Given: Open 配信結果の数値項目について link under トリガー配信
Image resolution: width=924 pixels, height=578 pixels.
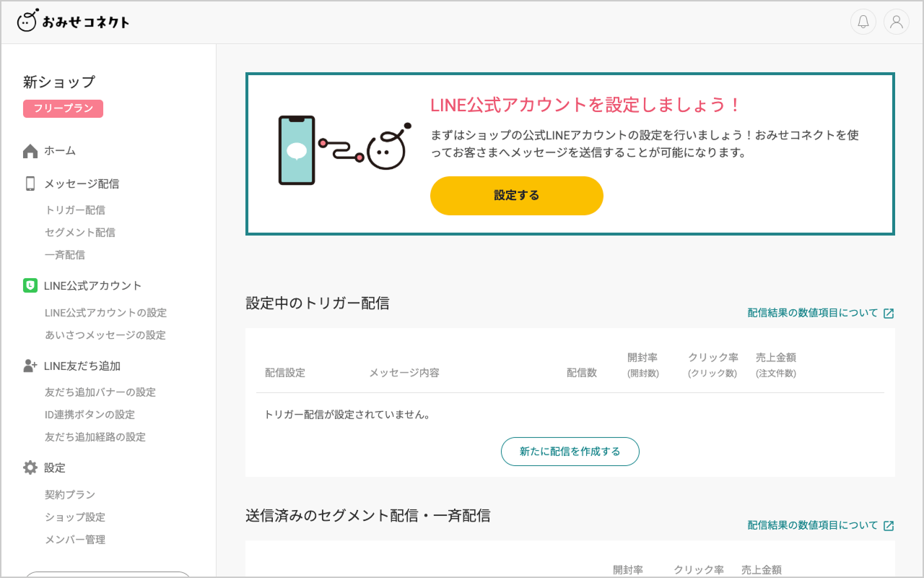Looking at the screenshot, I should 813,314.
